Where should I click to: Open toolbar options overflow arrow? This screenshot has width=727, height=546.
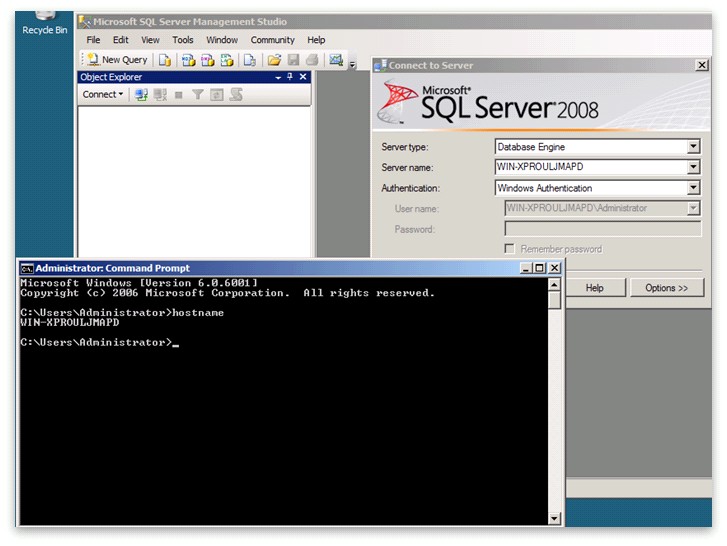pos(352,65)
